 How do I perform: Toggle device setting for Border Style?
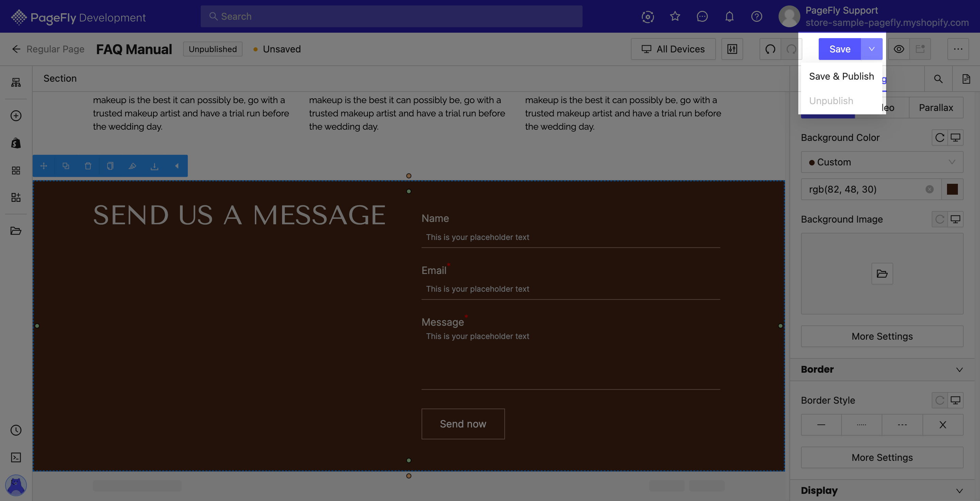[x=955, y=400]
